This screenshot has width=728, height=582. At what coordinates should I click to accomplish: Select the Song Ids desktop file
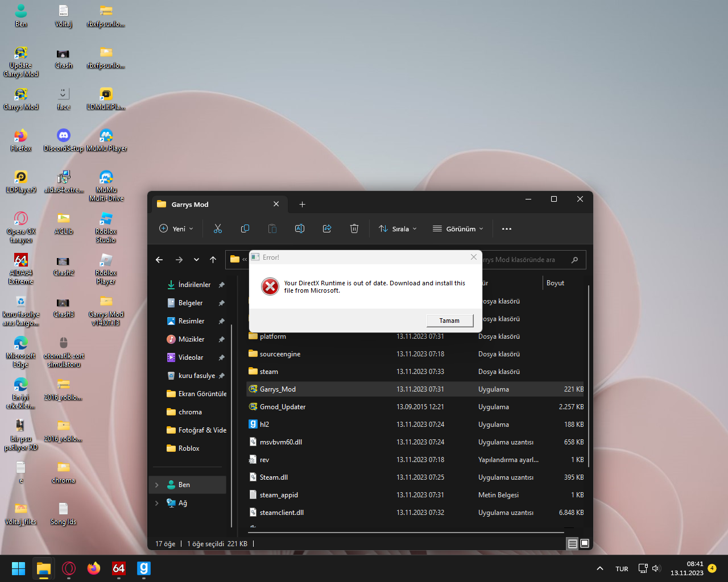point(64,514)
